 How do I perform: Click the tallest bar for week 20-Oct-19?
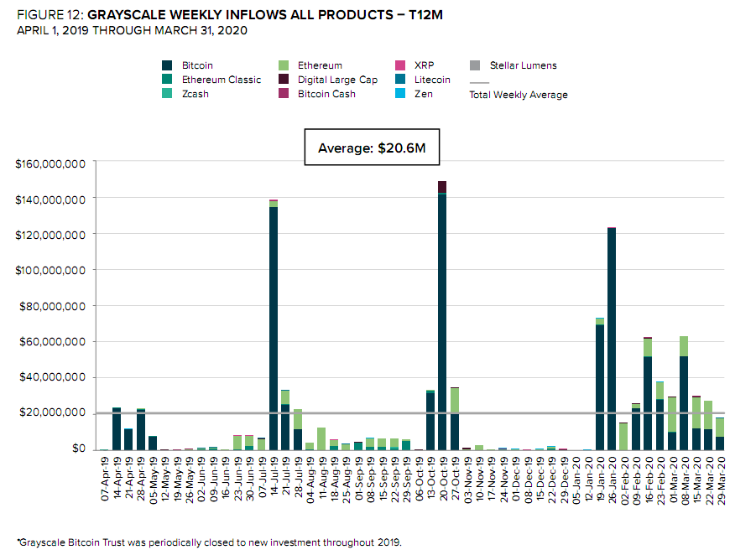coord(442,316)
